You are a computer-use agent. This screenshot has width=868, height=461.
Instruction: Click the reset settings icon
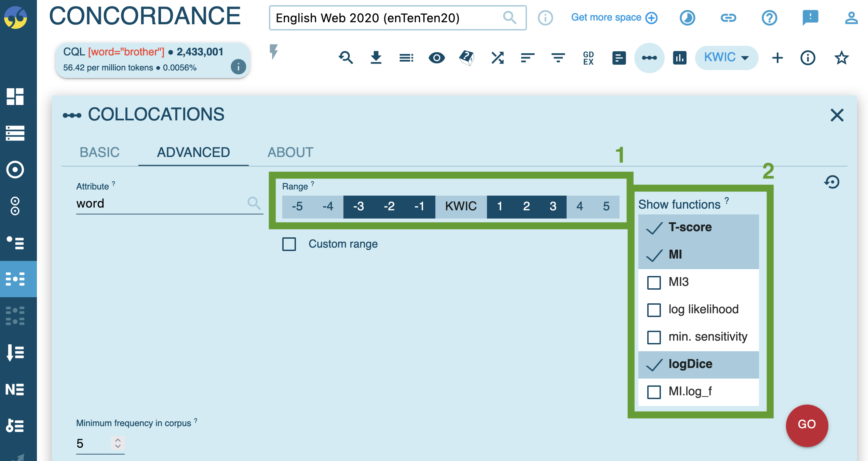(832, 182)
